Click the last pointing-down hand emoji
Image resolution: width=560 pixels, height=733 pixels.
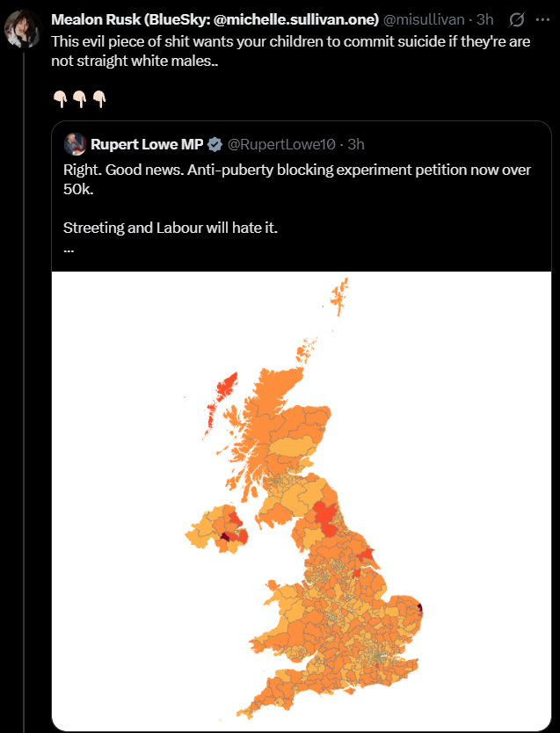coord(99,98)
